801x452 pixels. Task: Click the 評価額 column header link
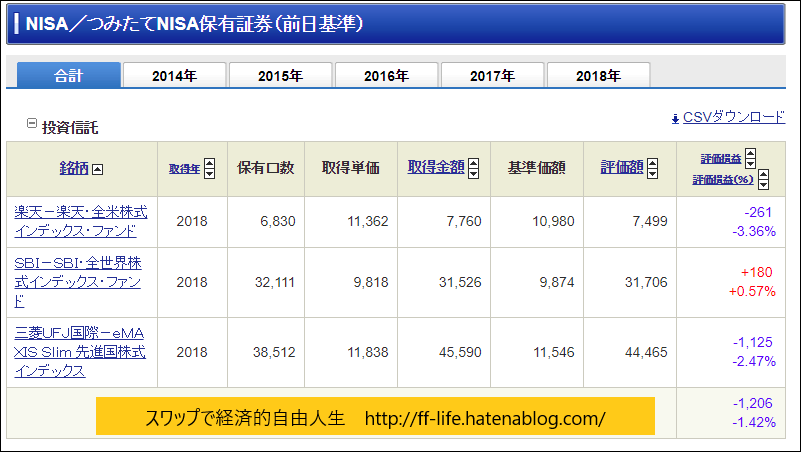pos(622,167)
